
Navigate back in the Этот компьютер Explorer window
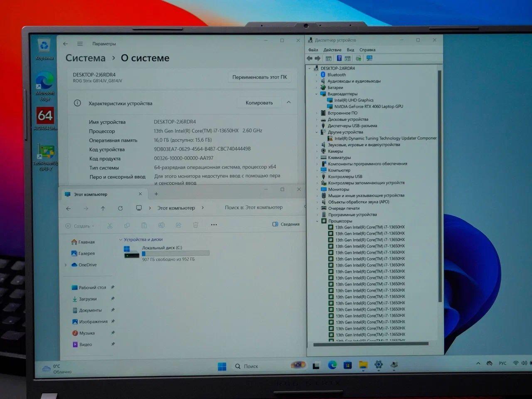pos(69,208)
